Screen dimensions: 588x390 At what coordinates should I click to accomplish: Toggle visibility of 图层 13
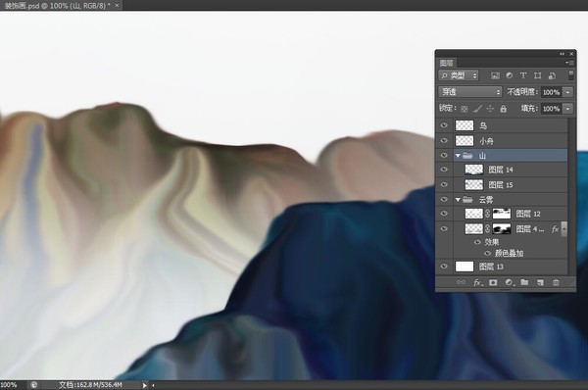444,267
